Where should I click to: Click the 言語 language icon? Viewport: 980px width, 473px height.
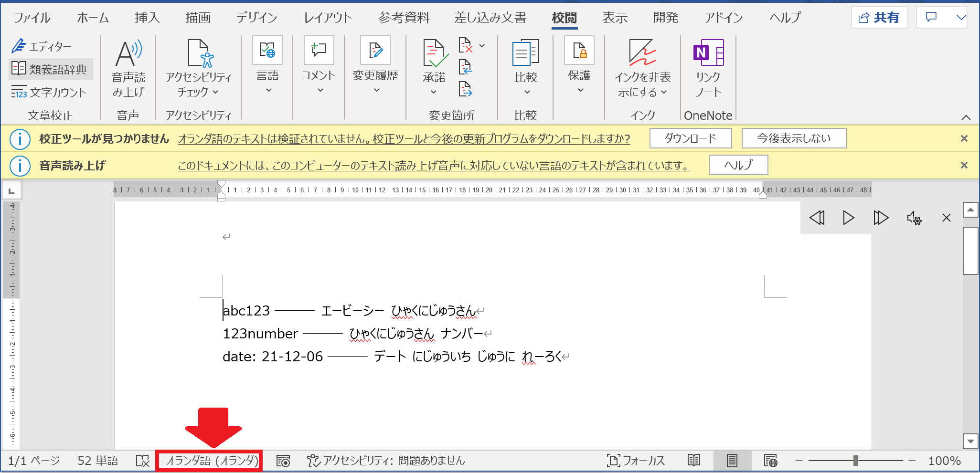click(x=267, y=50)
